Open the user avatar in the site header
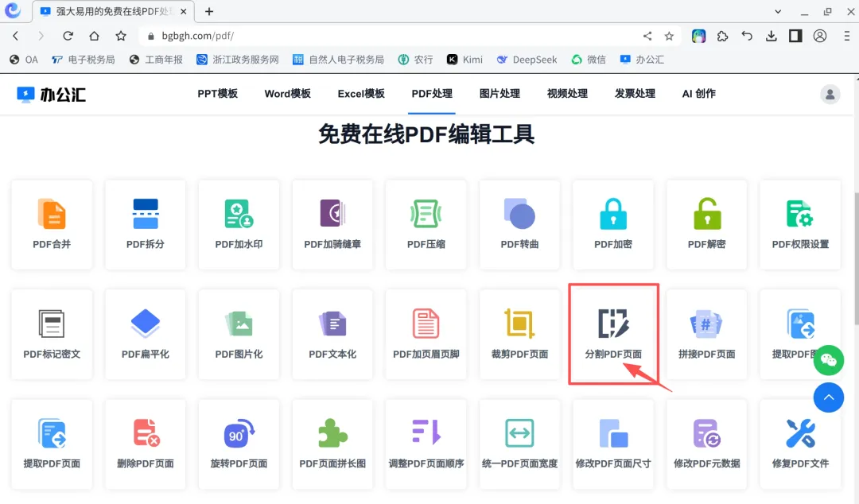Viewport: 859px width, 504px height. 830,95
